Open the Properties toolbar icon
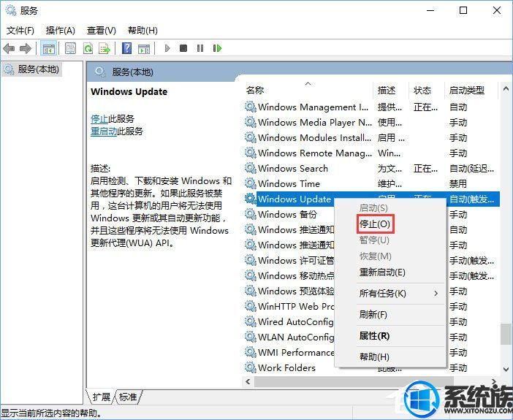The image size is (513, 420). (70, 49)
